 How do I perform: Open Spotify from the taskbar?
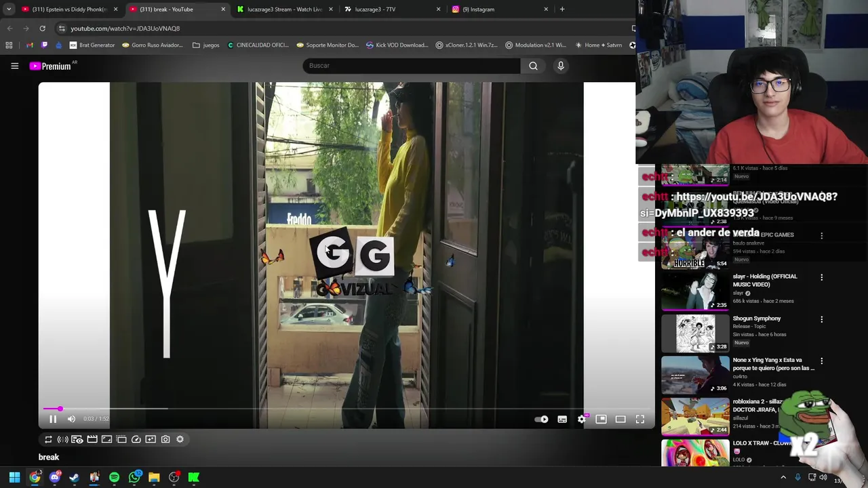(114, 478)
